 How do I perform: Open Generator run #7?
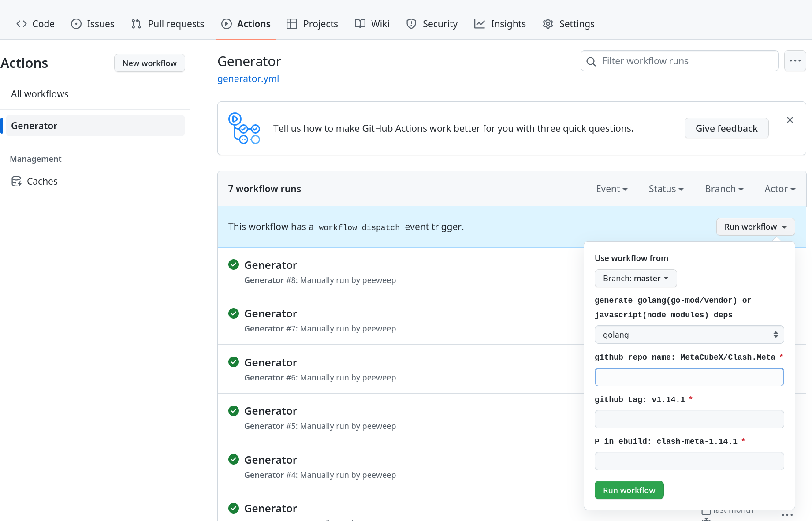270,313
